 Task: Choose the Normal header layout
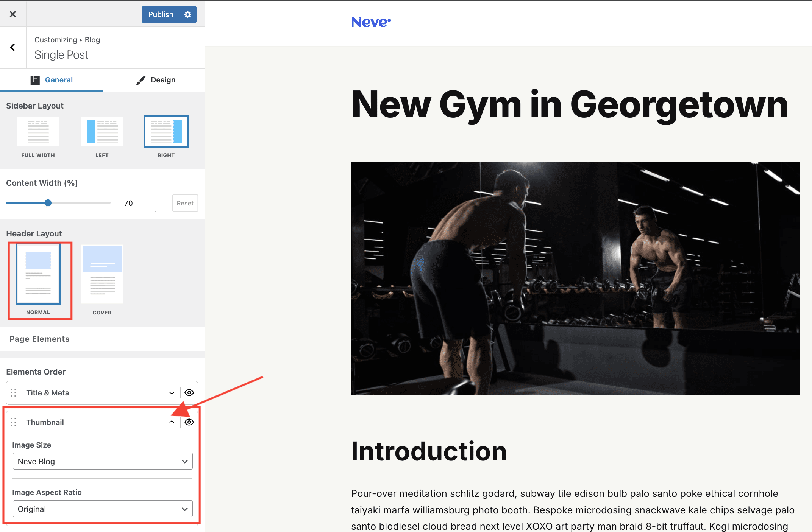pyautogui.click(x=38, y=274)
